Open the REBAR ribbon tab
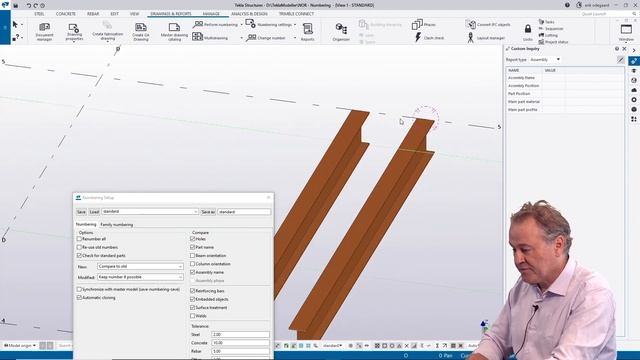Viewport: 640px width, 360px height. [93, 14]
